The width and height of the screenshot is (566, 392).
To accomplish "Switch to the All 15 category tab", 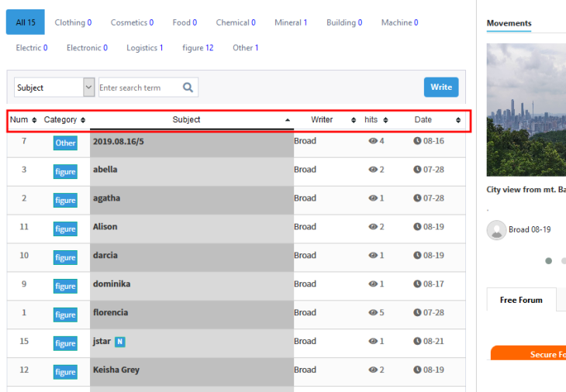I will tap(26, 22).
